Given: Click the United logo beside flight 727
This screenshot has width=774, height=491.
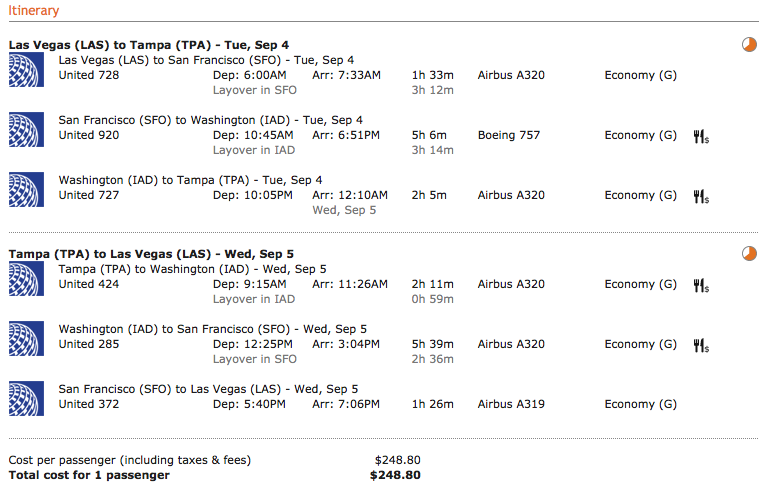Looking at the screenshot, I should (25, 191).
